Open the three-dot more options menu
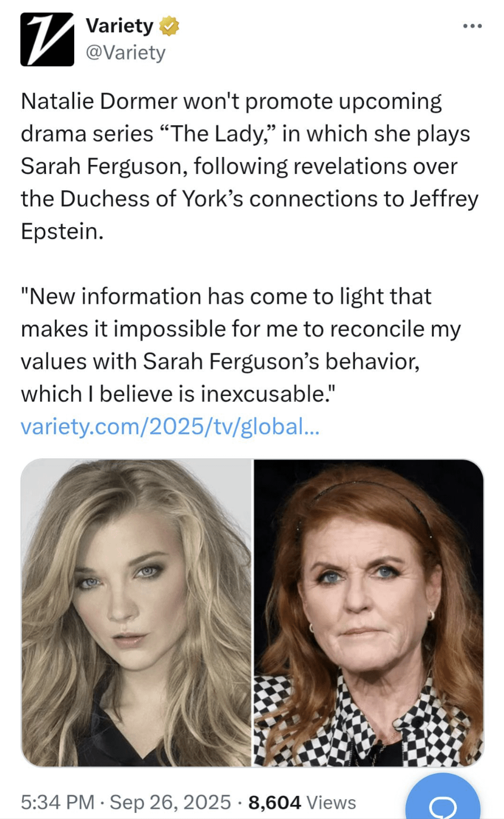The image size is (504, 819). pos(472,26)
